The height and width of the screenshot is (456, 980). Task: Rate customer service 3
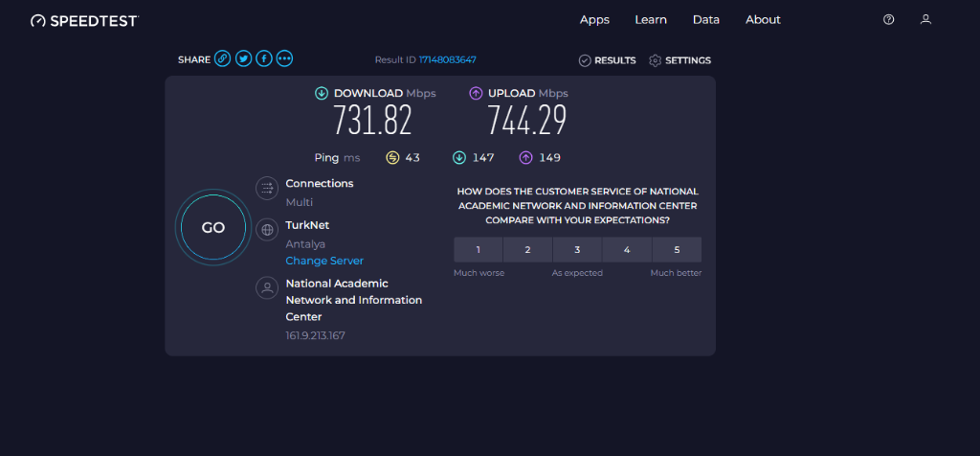click(x=577, y=250)
